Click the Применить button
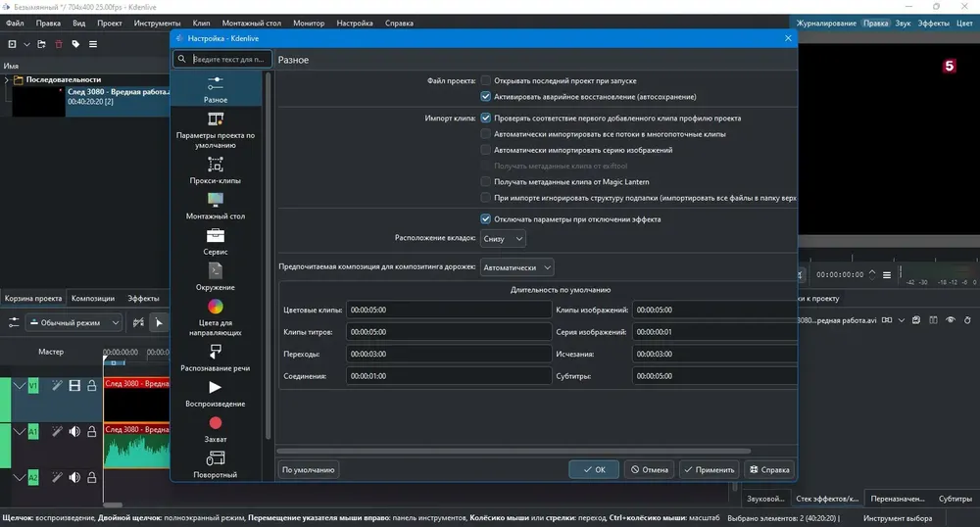Image resolution: width=980 pixels, height=527 pixels. coord(710,469)
